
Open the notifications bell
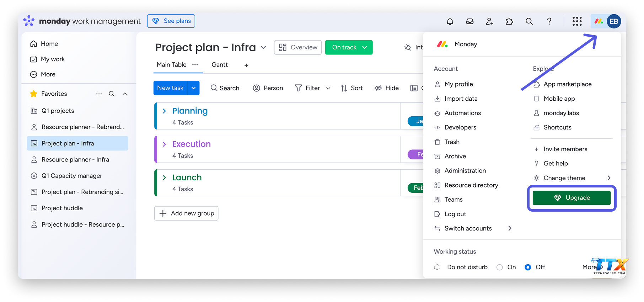(x=450, y=21)
